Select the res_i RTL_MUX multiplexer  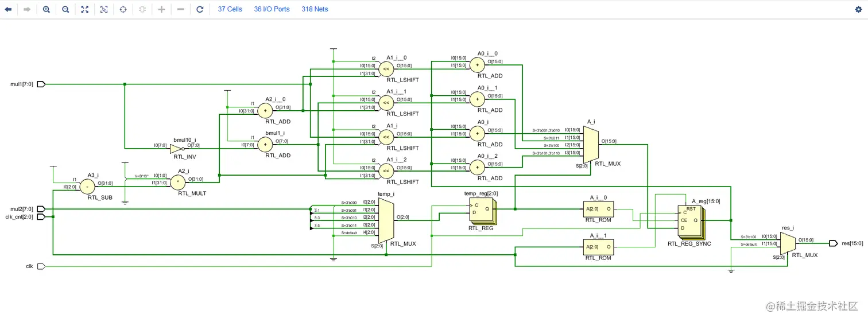[x=788, y=243]
